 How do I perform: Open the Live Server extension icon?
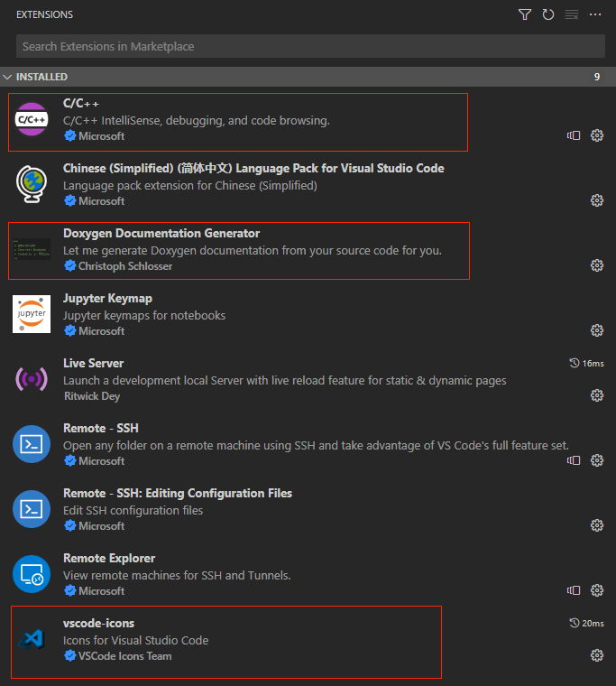(x=32, y=379)
